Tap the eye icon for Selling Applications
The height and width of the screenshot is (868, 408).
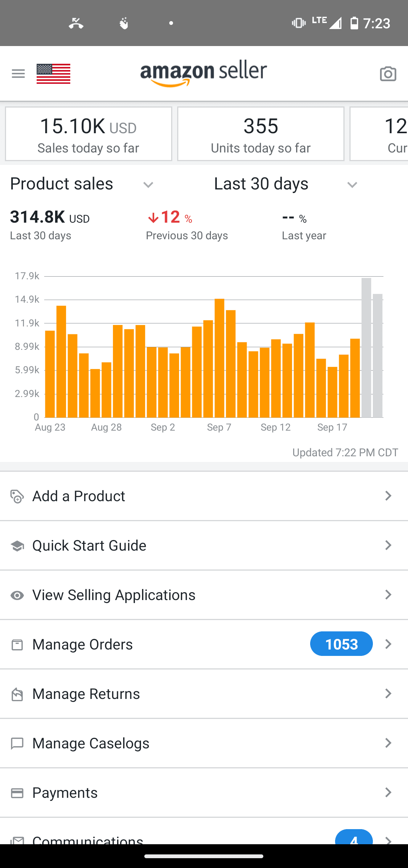tap(17, 596)
